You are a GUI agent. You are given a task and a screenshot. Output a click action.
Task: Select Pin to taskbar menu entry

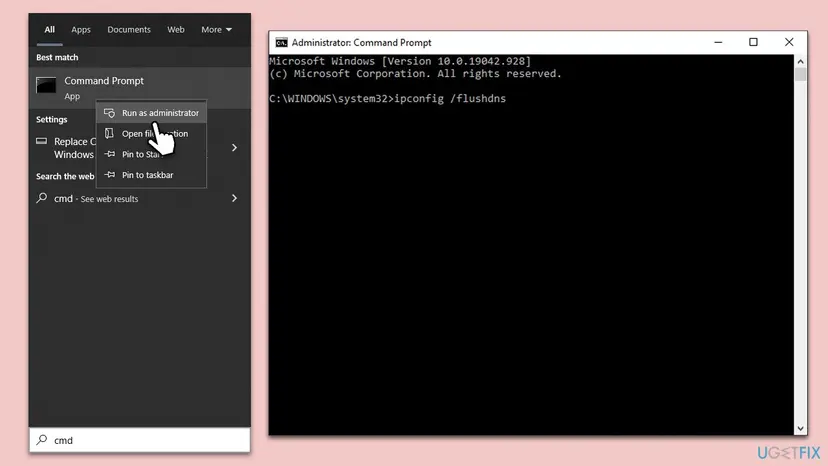point(152,175)
